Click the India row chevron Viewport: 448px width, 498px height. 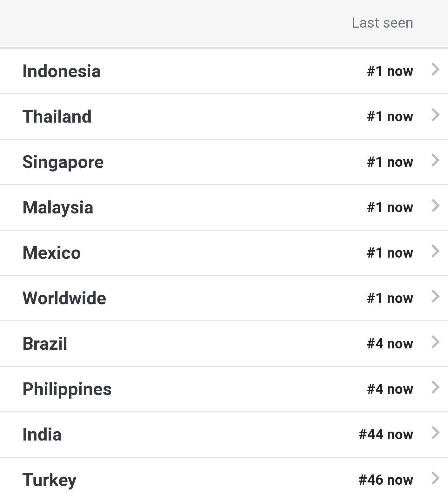[436, 433]
